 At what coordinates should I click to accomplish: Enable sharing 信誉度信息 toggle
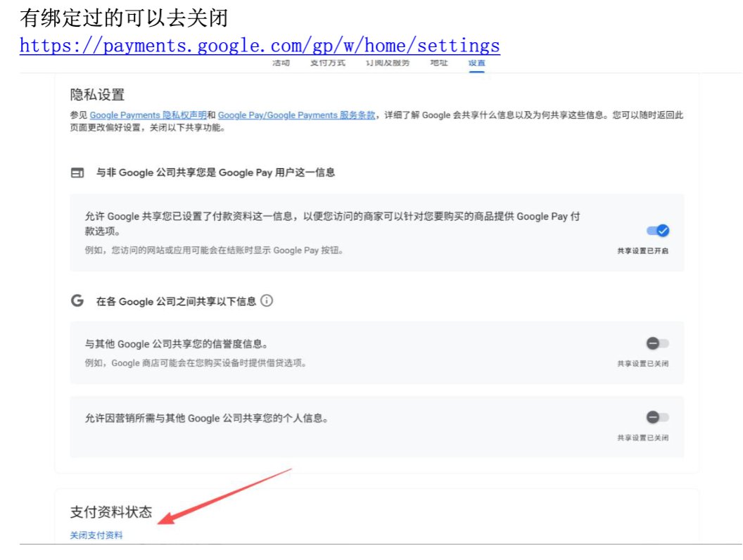pyautogui.click(x=658, y=343)
